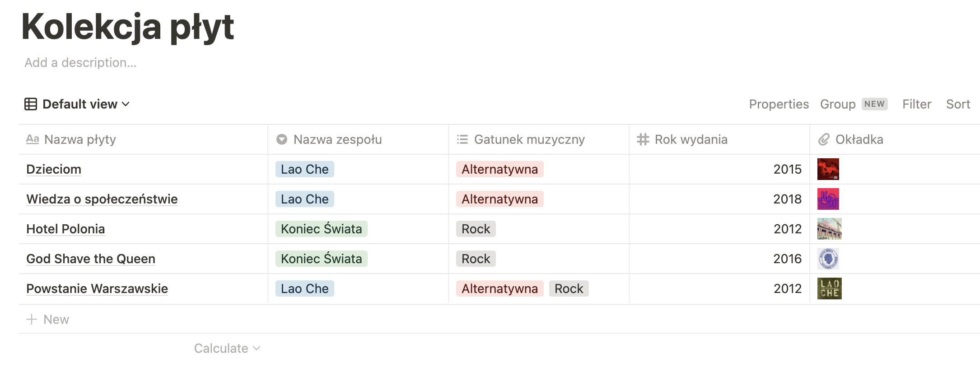980x369 pixels.
Task: Open the Group options
Action: coord(838,104)
